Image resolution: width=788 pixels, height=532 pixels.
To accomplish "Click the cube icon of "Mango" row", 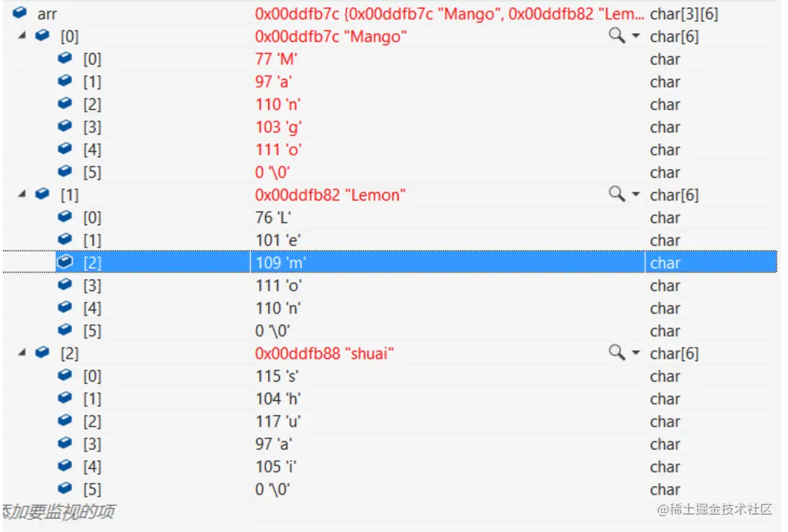I will click(x=42, y=35).
